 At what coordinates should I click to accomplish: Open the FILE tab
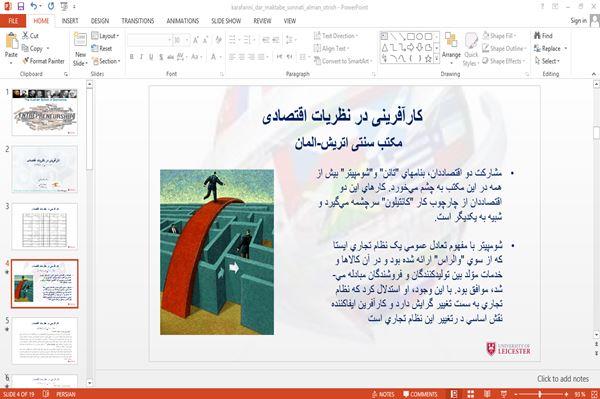tap(13, 21)
